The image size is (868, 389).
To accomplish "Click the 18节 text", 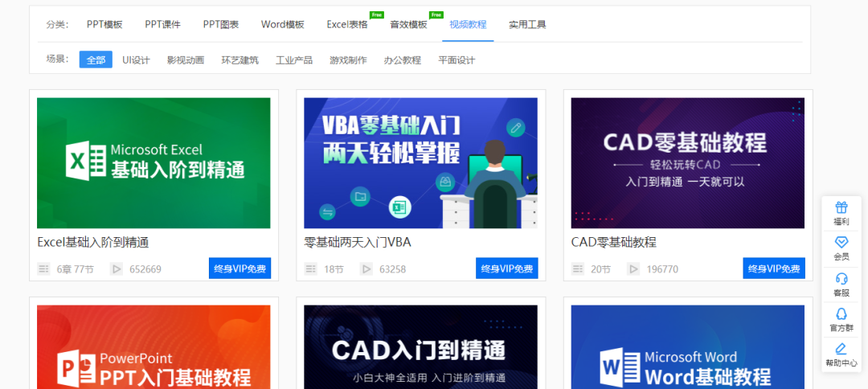I will point(334,269).
